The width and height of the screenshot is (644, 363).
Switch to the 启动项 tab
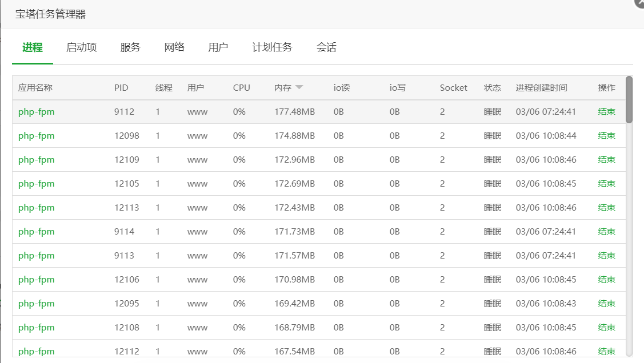click(x=82, y=47)
